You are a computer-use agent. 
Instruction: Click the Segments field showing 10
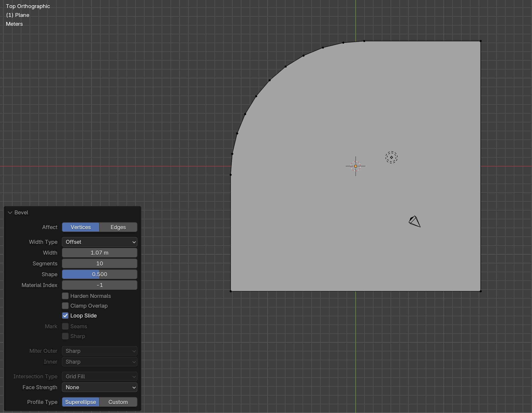pyautogui.click(x=100, y=263)
